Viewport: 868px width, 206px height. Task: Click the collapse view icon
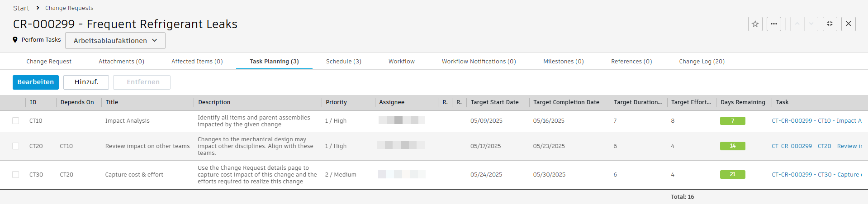pos(830,24)
